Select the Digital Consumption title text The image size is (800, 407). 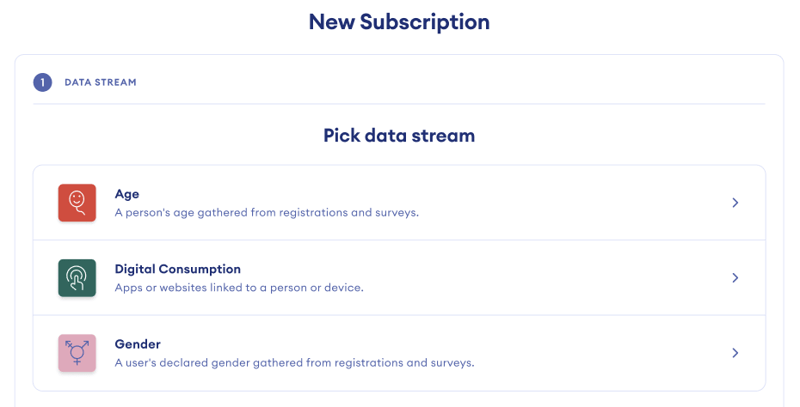click(178, 269)
